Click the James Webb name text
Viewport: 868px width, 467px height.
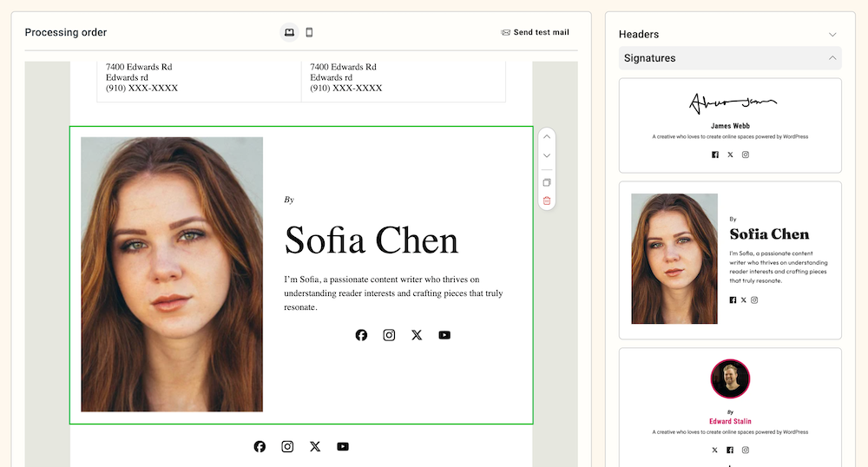[730, 126]
